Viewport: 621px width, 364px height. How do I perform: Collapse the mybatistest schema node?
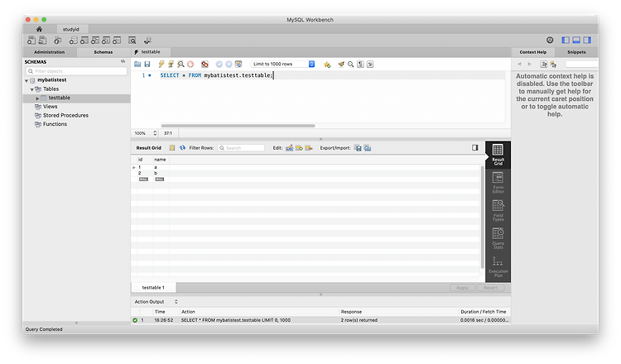pyautogui.click(x=26, y=80)
